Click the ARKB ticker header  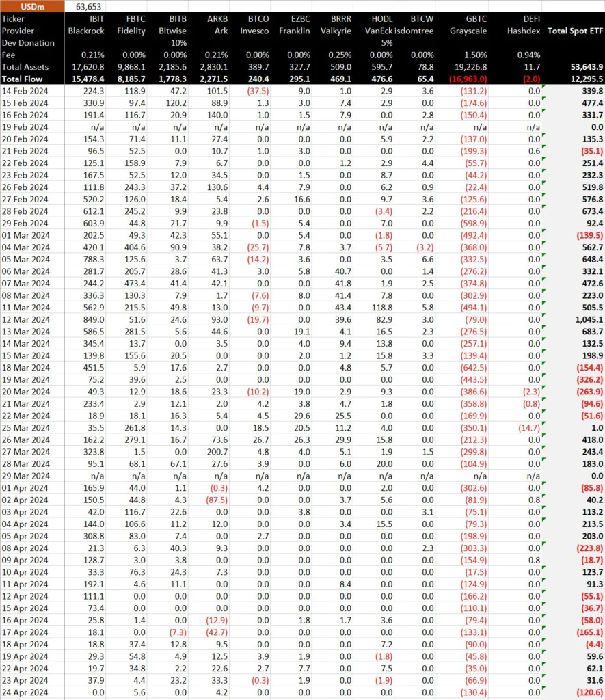(217, 18)
